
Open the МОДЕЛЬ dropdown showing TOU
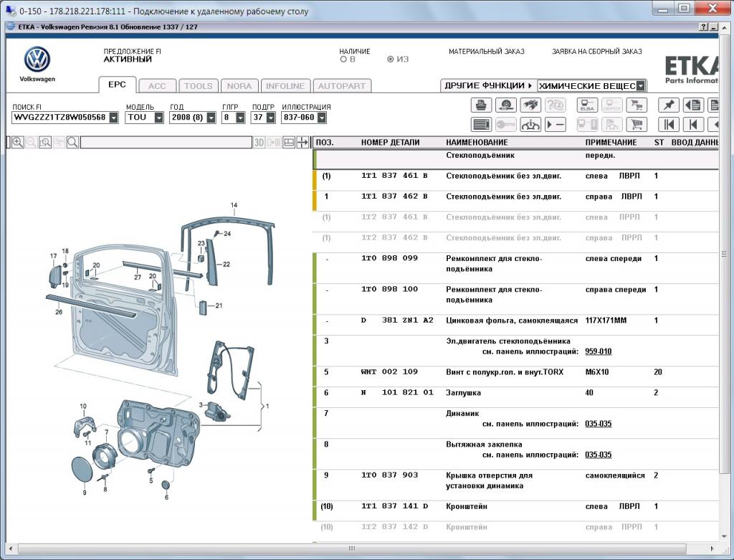pos(158,118)
